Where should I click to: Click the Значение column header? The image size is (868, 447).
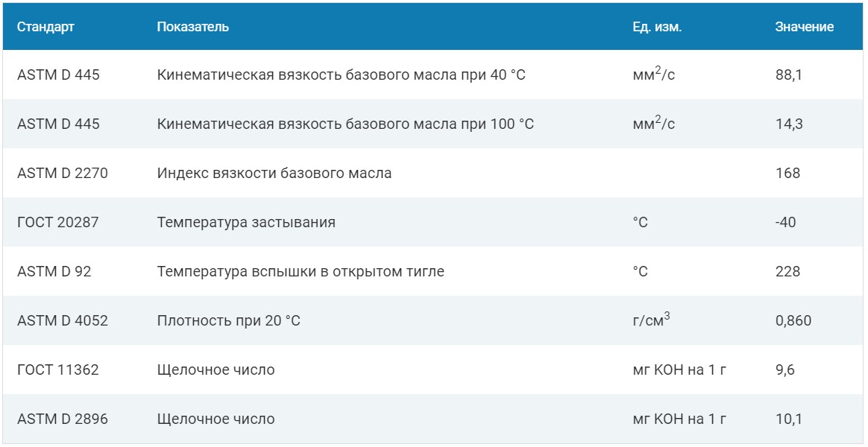pyautogui.click(x=805, y=27)
